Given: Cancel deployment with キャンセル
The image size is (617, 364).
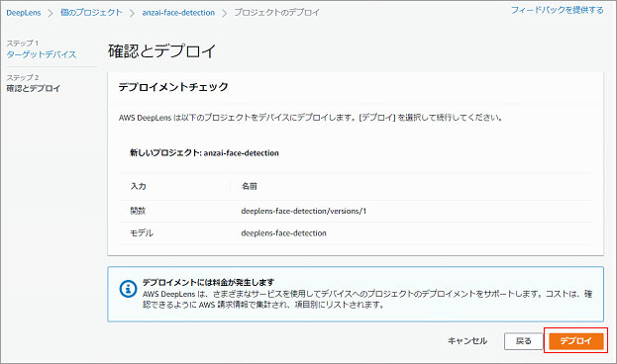Looking at the screenshot, I should [x=467, y=341].
